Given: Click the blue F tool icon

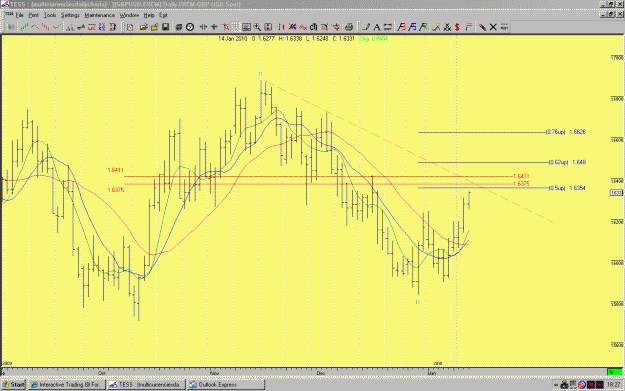Looking at the screenshot, I should [x=413, y=27].
